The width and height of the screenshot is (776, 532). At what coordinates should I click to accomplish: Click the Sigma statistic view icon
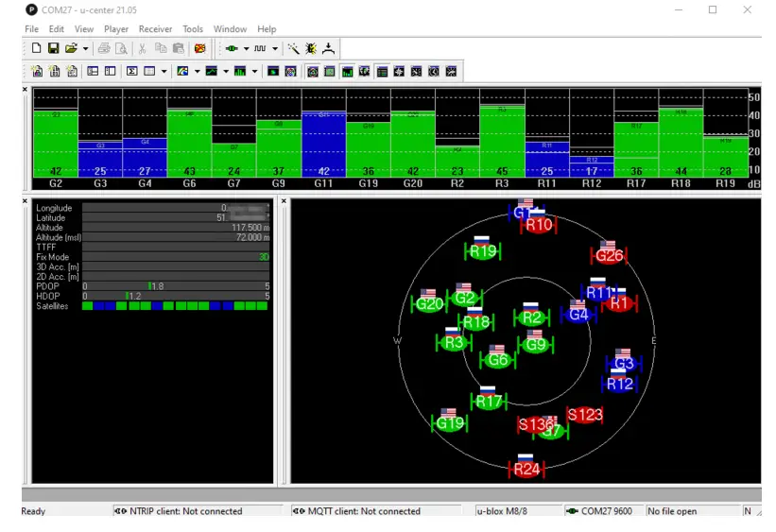tap(131, 71)
